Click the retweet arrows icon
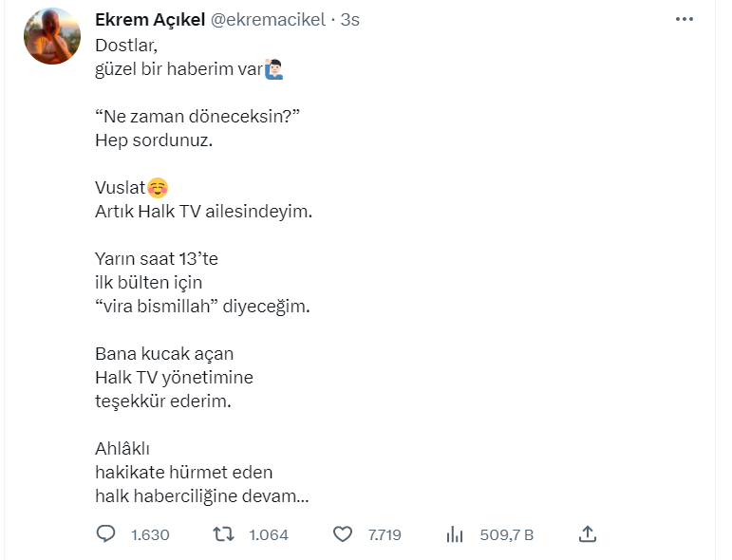The image size is (732, 560). pyautogui.click(x=224, y=534)
